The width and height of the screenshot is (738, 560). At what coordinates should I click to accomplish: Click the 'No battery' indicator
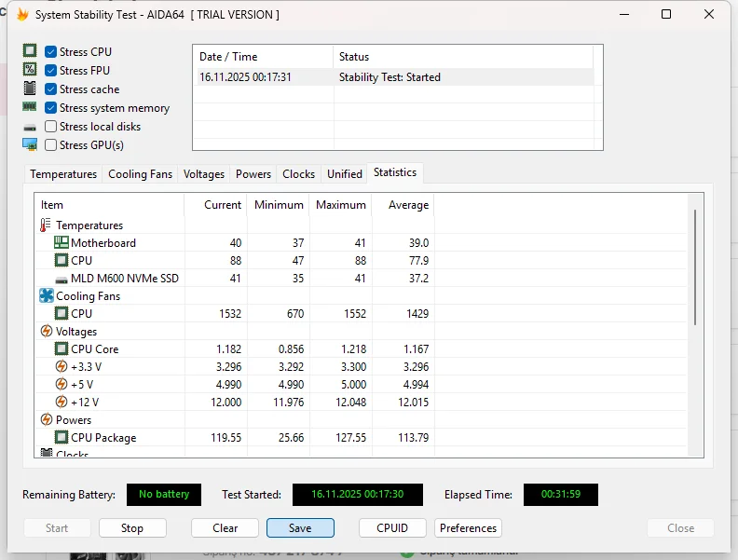(x=164, y=494)
